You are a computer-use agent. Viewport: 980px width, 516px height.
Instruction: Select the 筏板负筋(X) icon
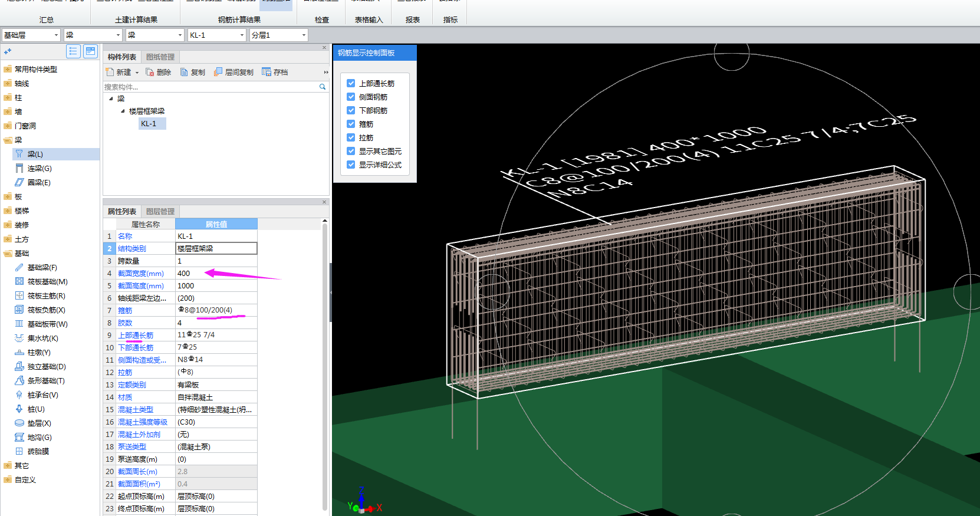click(x=19, y=310)
